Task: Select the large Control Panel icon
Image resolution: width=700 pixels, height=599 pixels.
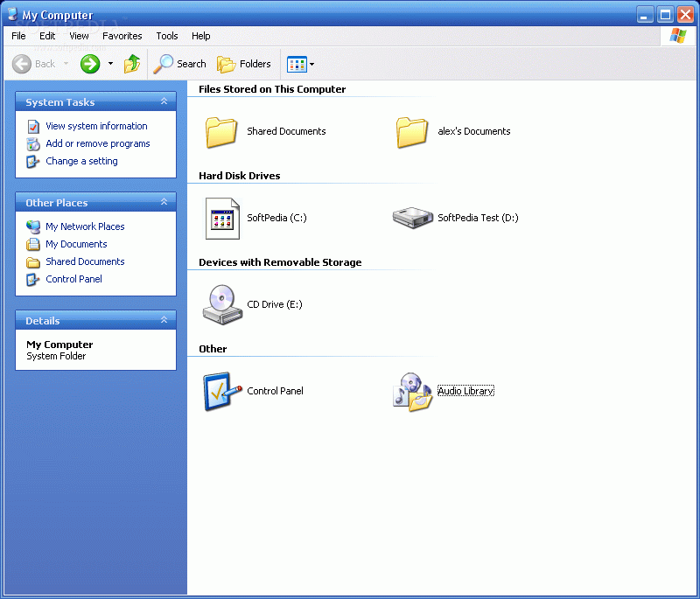Action: click(222, 391)
